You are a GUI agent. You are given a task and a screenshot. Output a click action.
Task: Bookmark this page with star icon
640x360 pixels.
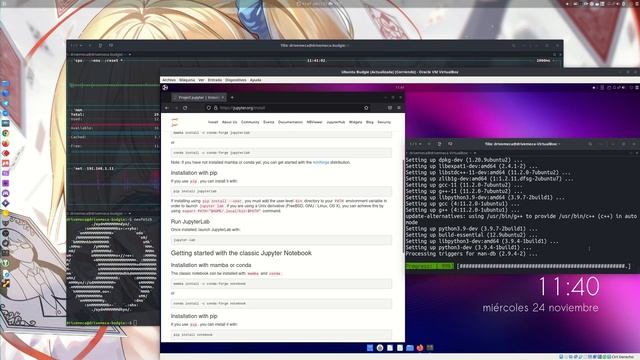(x=366, y=108)
